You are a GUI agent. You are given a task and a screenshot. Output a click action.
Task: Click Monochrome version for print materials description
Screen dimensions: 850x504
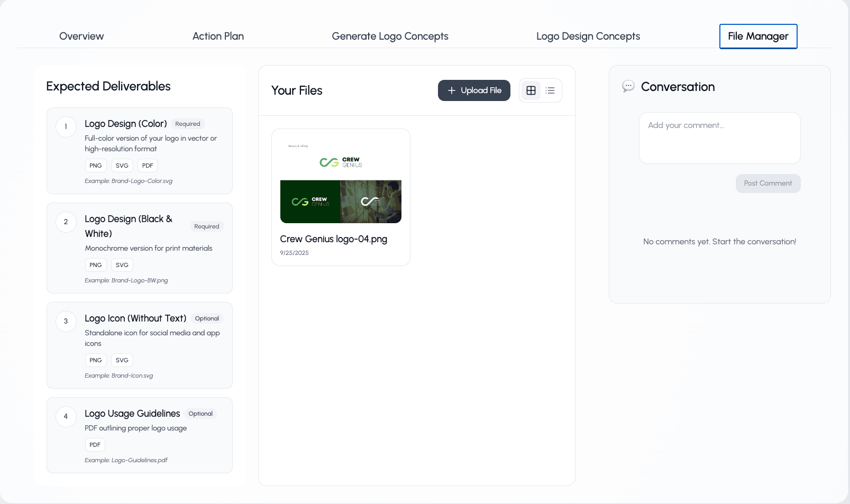click(149, 248)
